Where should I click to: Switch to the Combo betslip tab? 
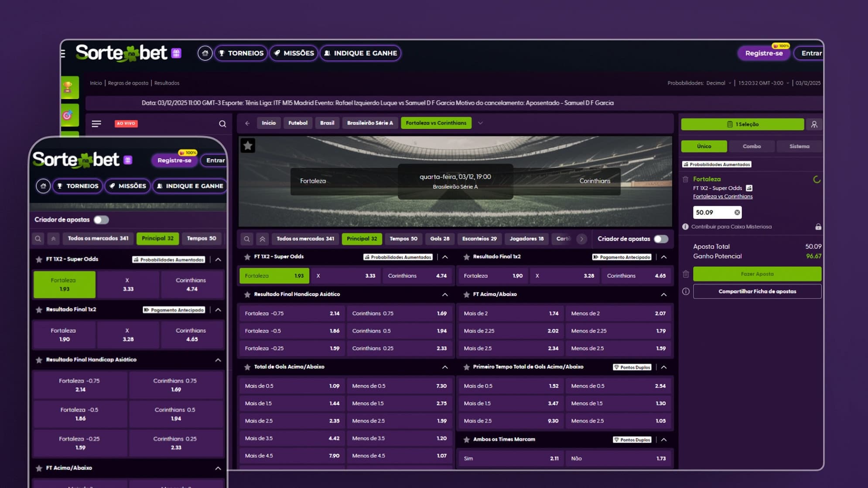point(752,146)
